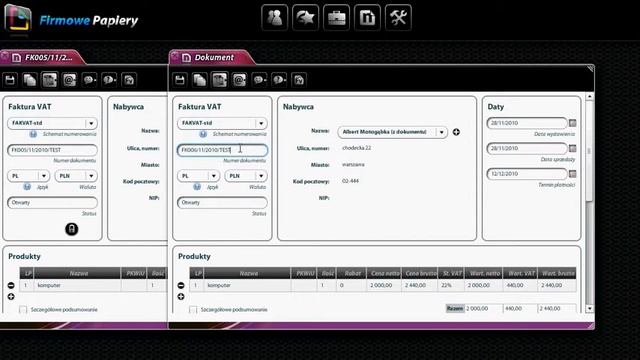Click the star favorites icon in top bar
This screenshot has width=640, height=360.
click(305, 18)
